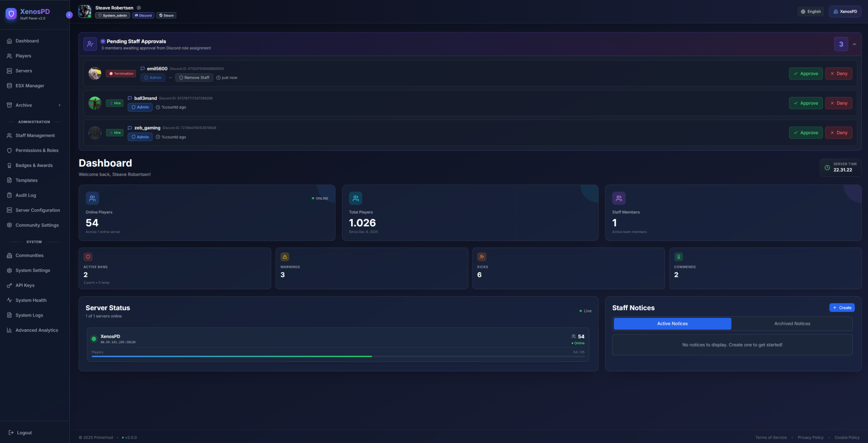The image size is (868, 443).
Task: Open the Terms of Service link
Action: pos(771,438)
